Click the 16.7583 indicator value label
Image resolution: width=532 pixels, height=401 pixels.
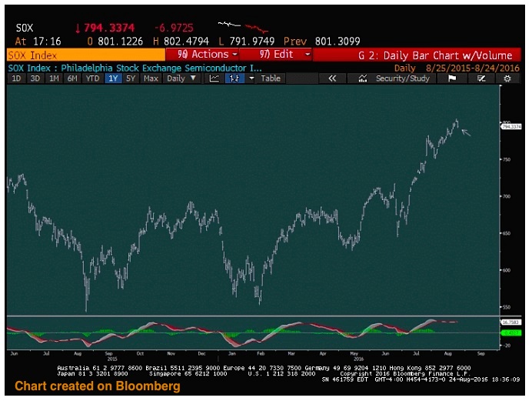pos(511,322)
